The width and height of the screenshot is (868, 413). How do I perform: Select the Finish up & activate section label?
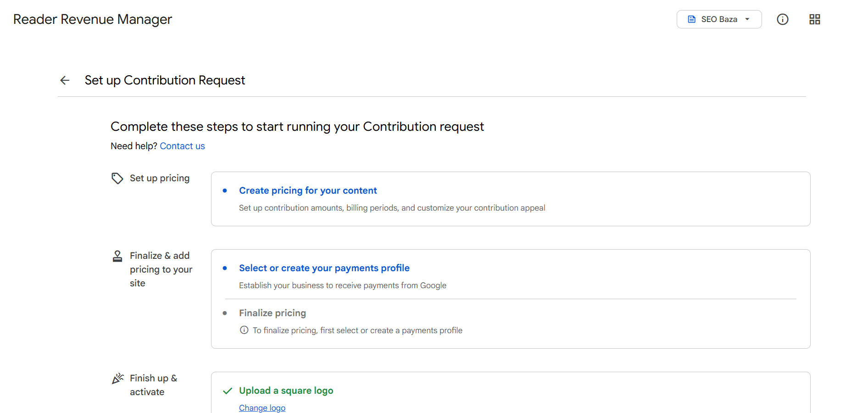pos(154,385)
